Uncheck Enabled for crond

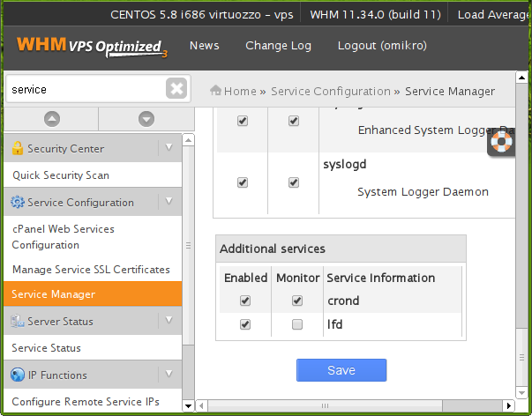pos(245,301)
